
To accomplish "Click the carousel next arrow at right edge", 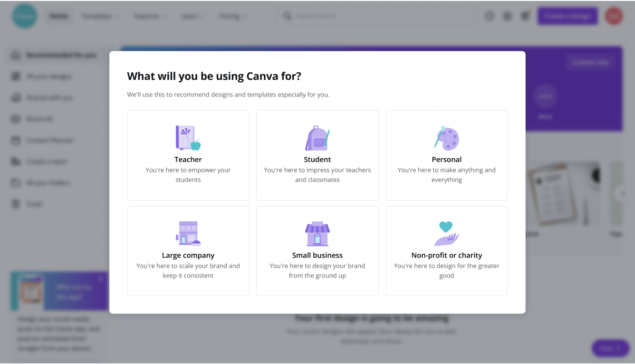I will click(623, 194).
